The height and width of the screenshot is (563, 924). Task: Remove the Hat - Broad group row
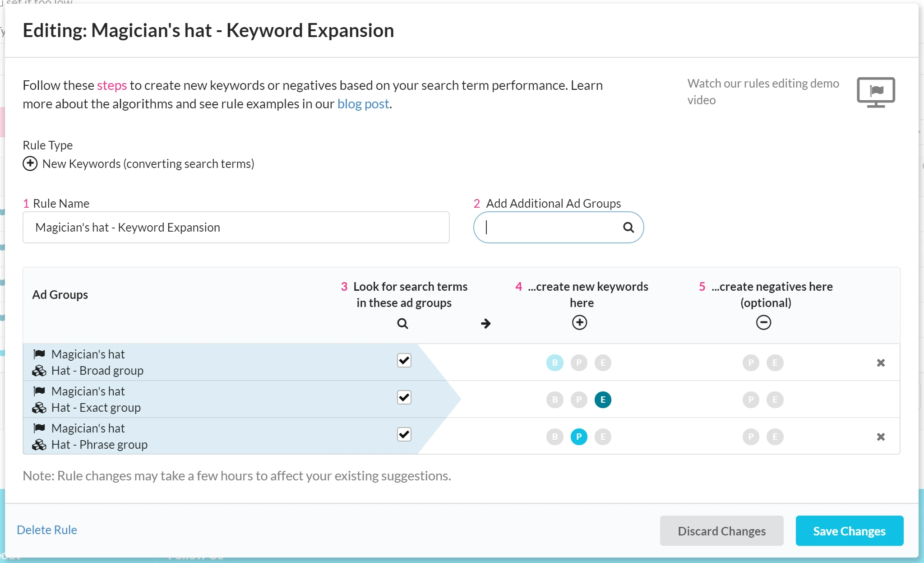pos(880,363)
